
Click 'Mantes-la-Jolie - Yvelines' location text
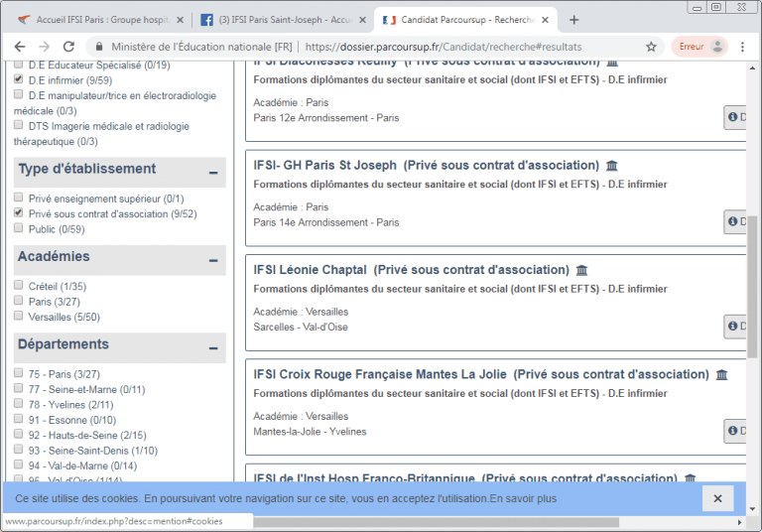tap(310, 432)
